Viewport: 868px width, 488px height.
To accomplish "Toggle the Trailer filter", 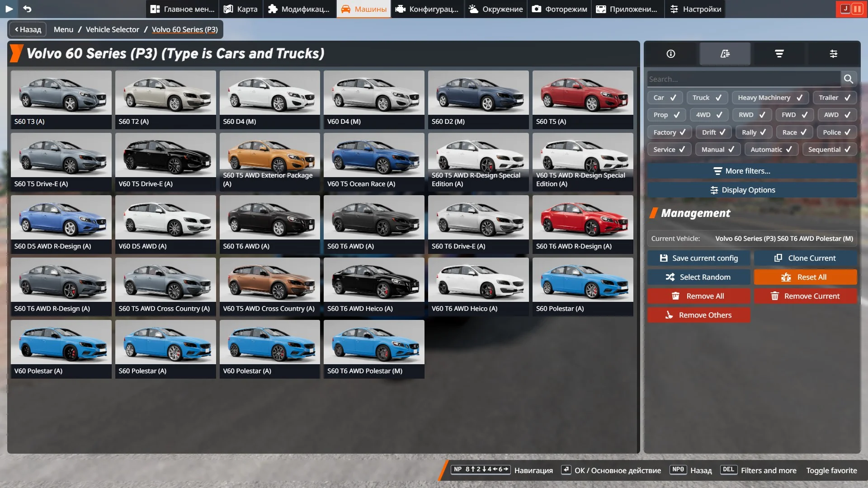I will pos(835,98).
